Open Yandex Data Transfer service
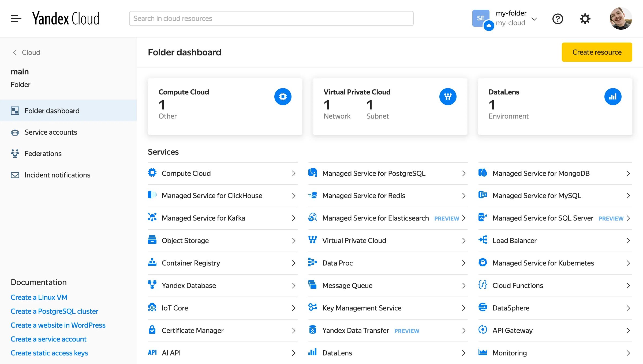This screenshot has width=643, height=364. [388, 331]
